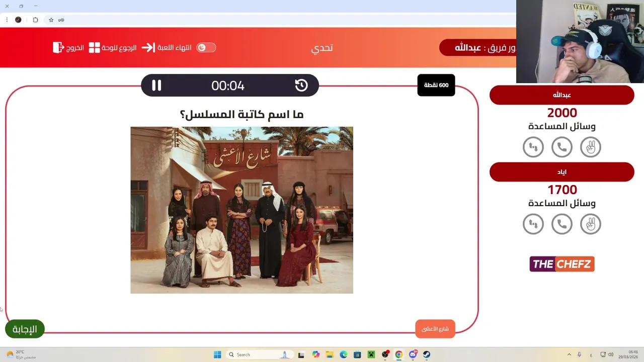Screen dimensions: 644x362
Task: Select the اياد team name bar
Action: (562, 172)
